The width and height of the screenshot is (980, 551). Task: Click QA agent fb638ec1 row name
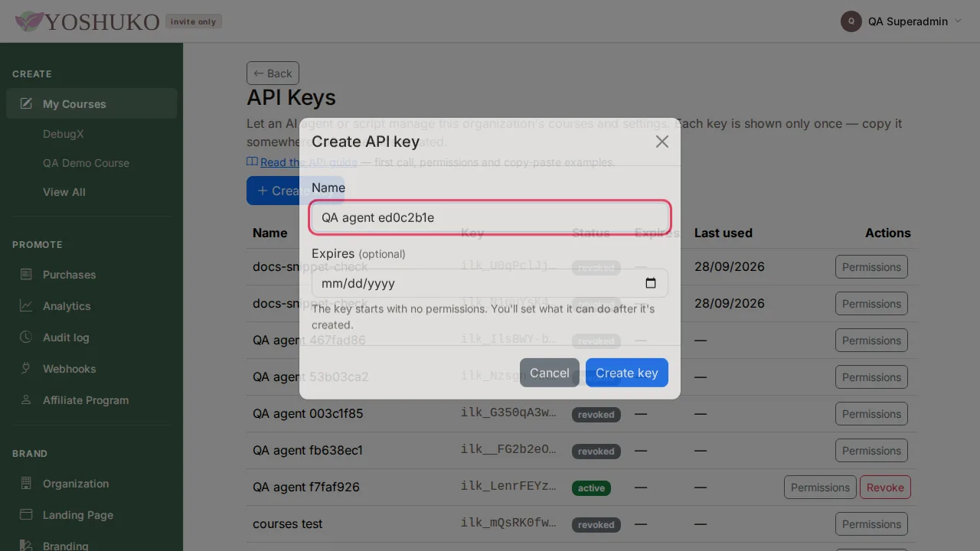click(308, 451)
